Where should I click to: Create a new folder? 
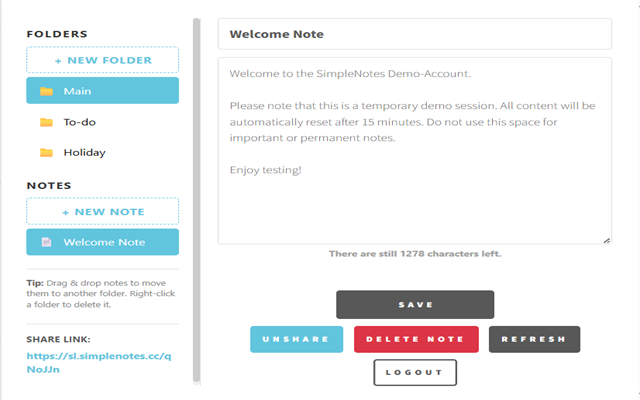click(x=102, y=60)
